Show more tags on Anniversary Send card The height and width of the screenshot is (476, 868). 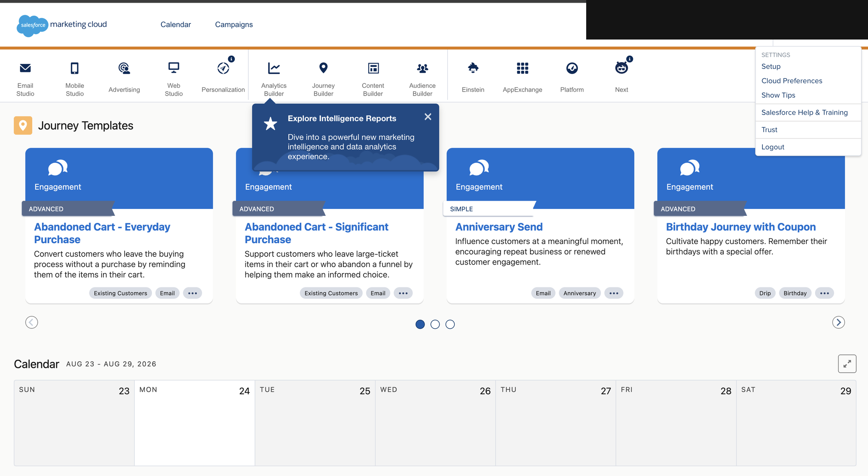point(614,293)
